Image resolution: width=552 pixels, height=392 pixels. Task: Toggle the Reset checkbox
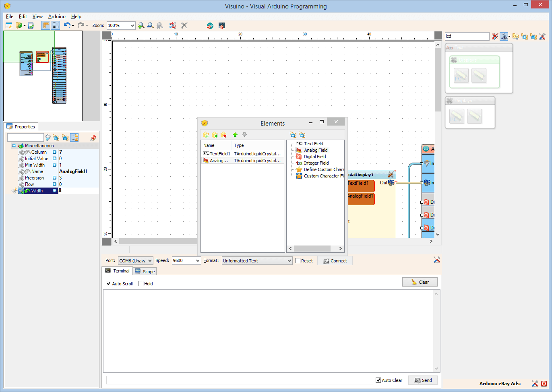pyautogui.click(x=298, y=260)
